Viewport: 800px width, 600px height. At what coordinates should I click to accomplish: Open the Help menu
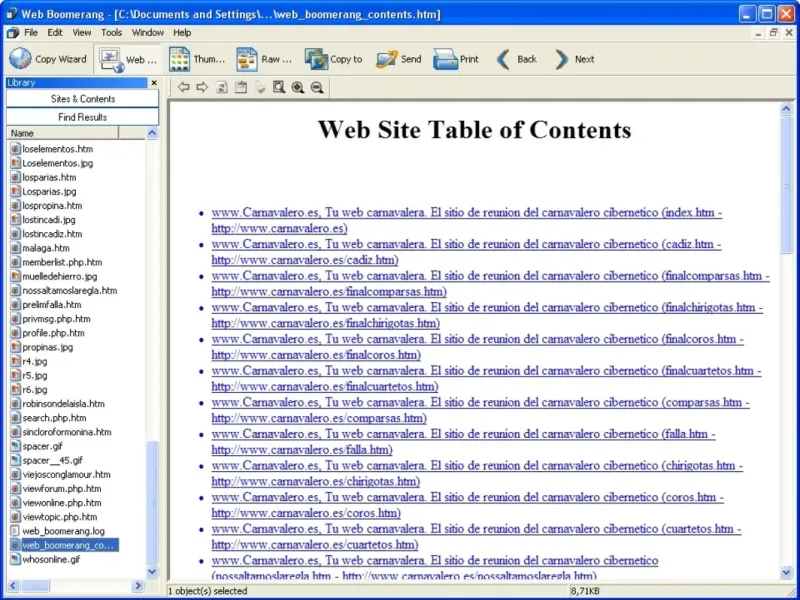[x=182, y=33]
